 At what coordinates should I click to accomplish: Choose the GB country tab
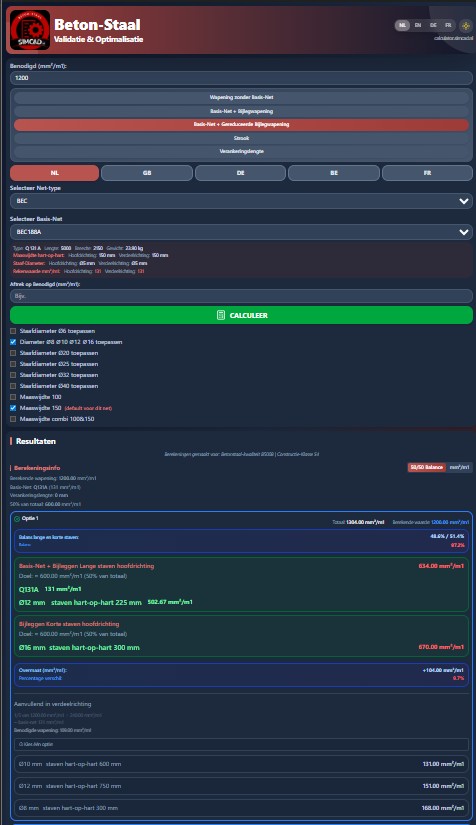pyautogui.click(x=147, y=173)
